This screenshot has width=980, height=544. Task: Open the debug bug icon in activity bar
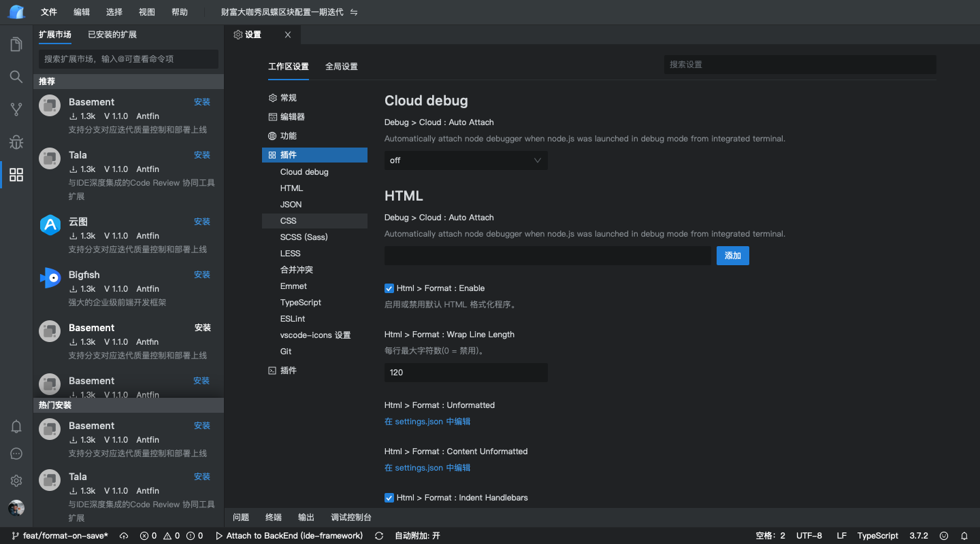[x=16, y=142]
